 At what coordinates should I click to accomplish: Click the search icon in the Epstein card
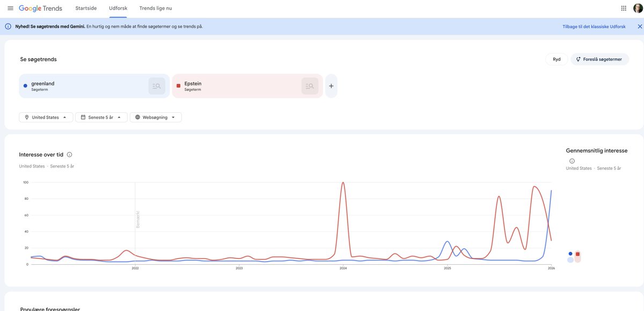tap(310, 86)
